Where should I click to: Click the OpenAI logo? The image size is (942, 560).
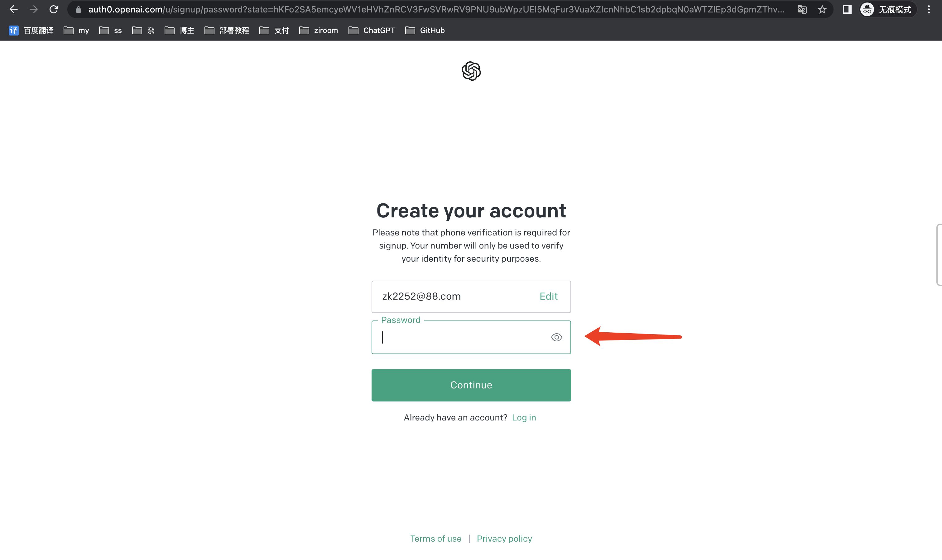point(471,71)
